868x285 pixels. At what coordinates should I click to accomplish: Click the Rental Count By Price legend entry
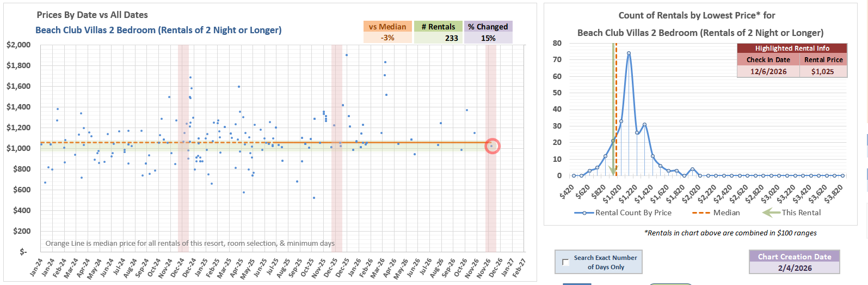(623, 213)
